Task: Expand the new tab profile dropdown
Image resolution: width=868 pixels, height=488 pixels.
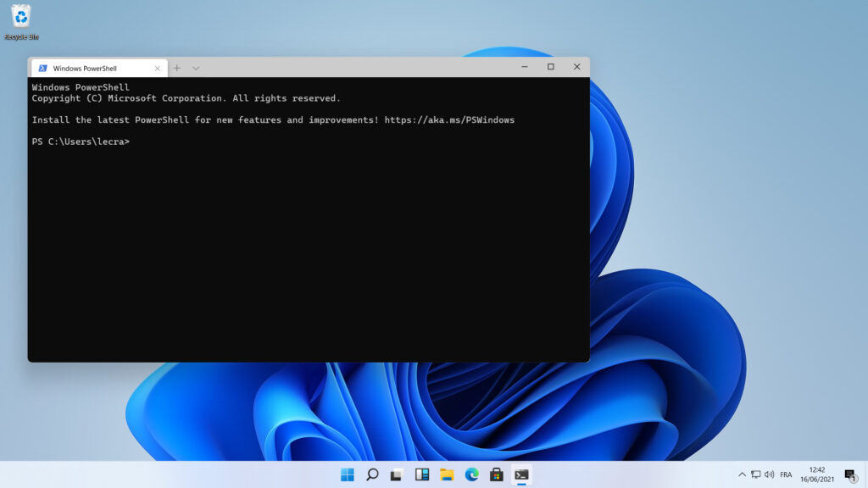Action: (x=196, y=68)
